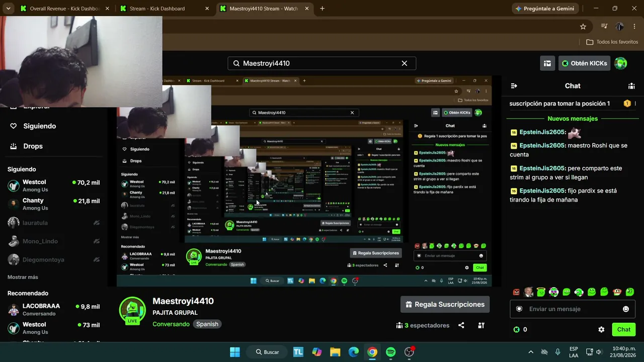Image resolution: width=644 pixels, height=362 pixels.
Task: Open the Maestroyi4410 channel avatar with LIVE badge
Action: (132, 310)
